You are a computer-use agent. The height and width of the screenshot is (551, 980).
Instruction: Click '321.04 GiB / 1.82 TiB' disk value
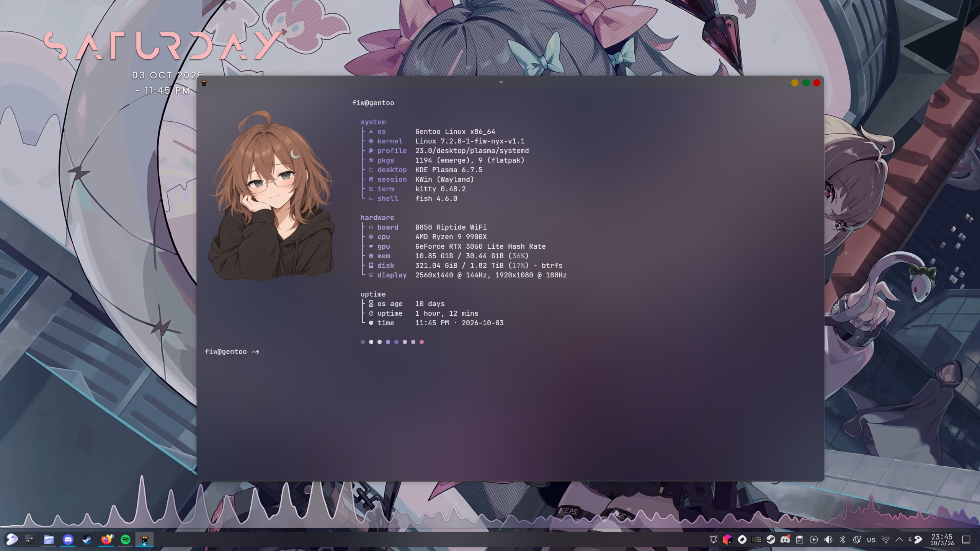459,266
